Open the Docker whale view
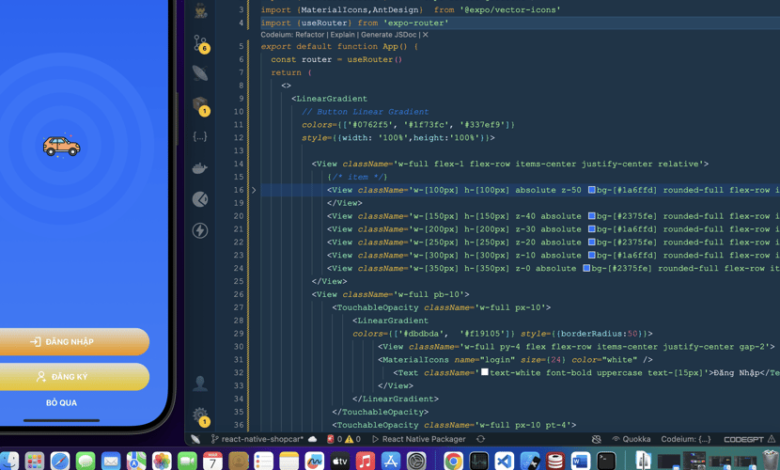 pyautogui.click(x=200, y=168)
